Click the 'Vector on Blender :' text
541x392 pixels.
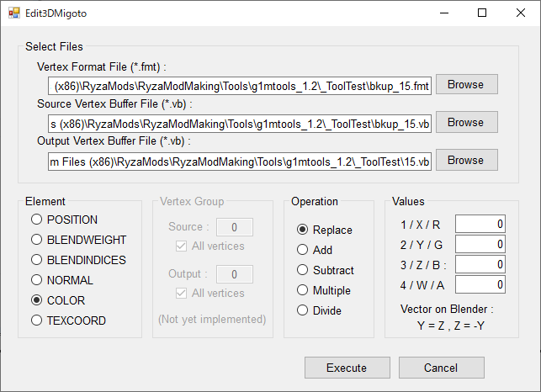tap(447, 309)
